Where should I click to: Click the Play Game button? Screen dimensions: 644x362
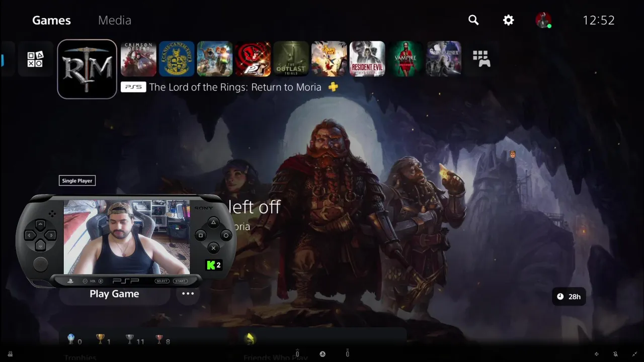(114, 294)
